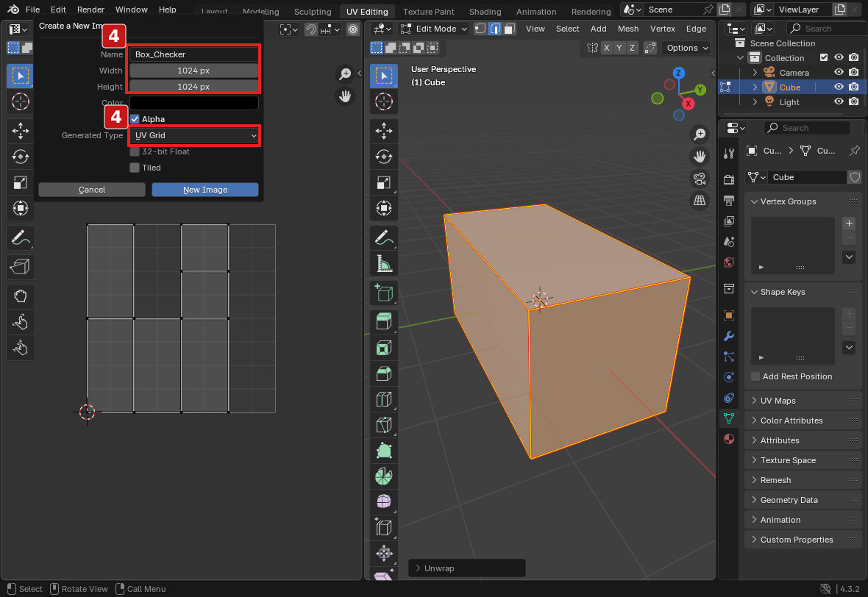This screenshot has width=868, height=597.
Task: Open the Edit Mode dropdown
Action: [434, 29]
